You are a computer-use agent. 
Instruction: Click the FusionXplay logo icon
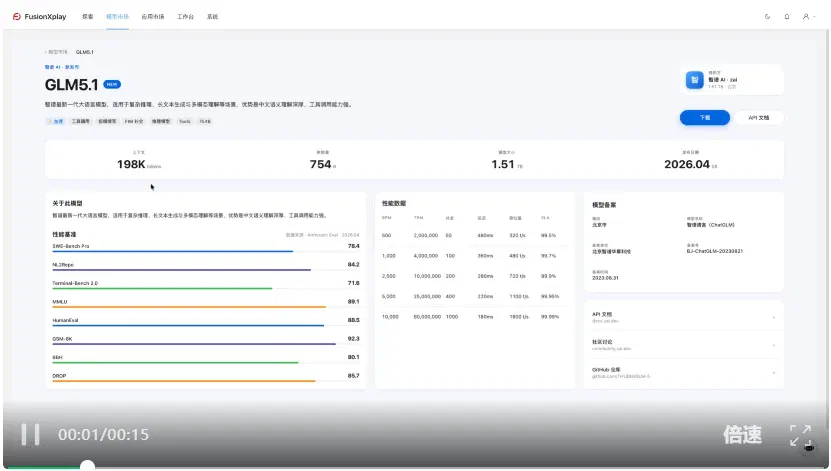point(16,16)
